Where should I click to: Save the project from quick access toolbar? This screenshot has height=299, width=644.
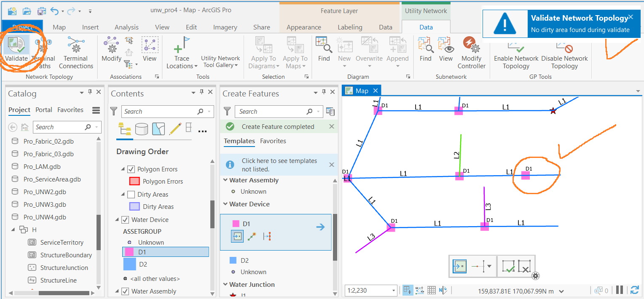click(41, 11)
